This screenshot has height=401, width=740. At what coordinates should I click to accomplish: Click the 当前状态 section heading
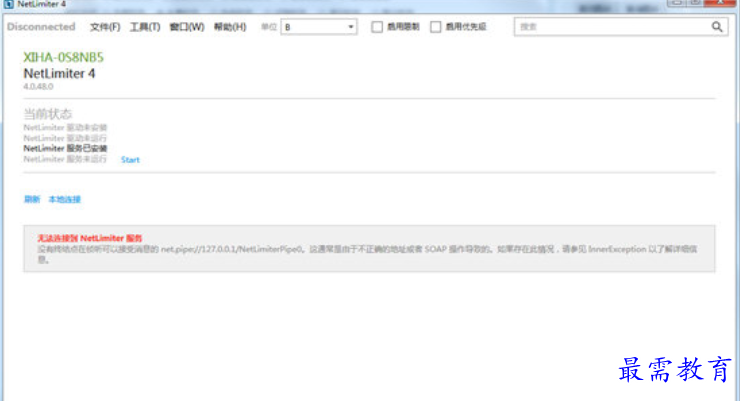point(47,114)
